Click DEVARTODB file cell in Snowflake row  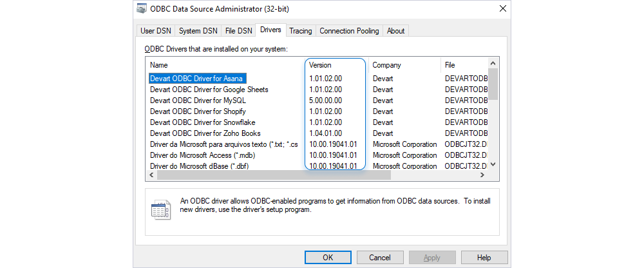click(466, 122)
